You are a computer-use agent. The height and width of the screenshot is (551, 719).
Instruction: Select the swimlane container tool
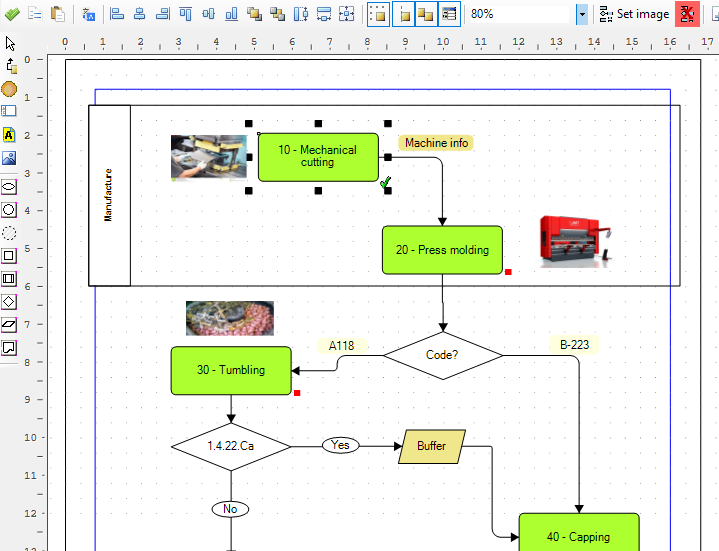pyautogui.click(x=9, y=111)
